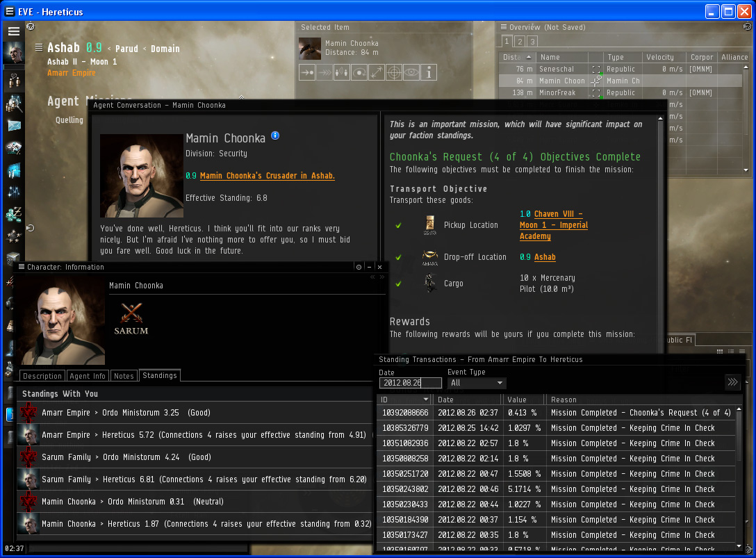Click the Sarum faction logo in Character Information

pos(131,318)
